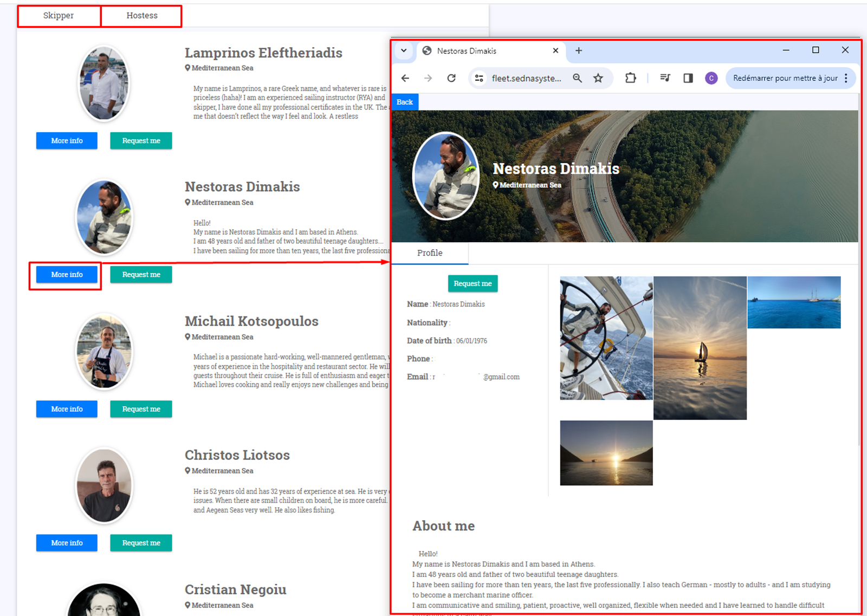Click Nestoras Dimakis photo in skipper list
Viewport: 867px width, 616px height.
coord(103,217)
